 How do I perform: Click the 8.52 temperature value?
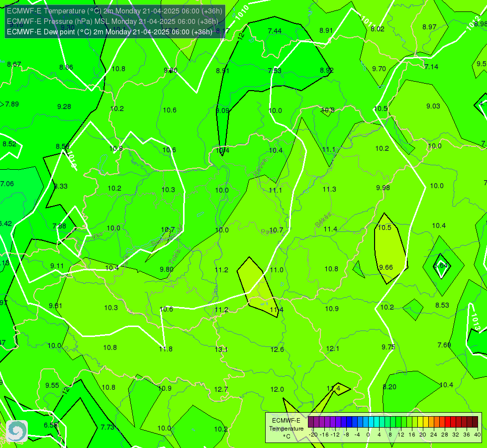9,144
